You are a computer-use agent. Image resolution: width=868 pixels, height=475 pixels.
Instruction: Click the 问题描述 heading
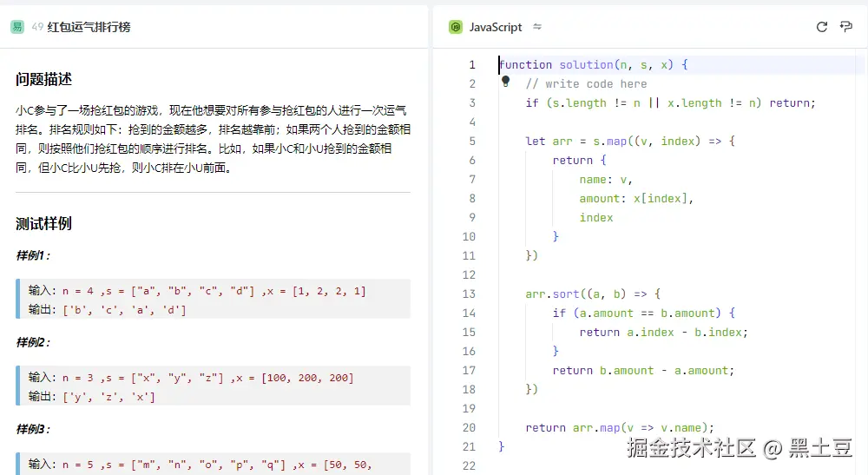point(43,79)
